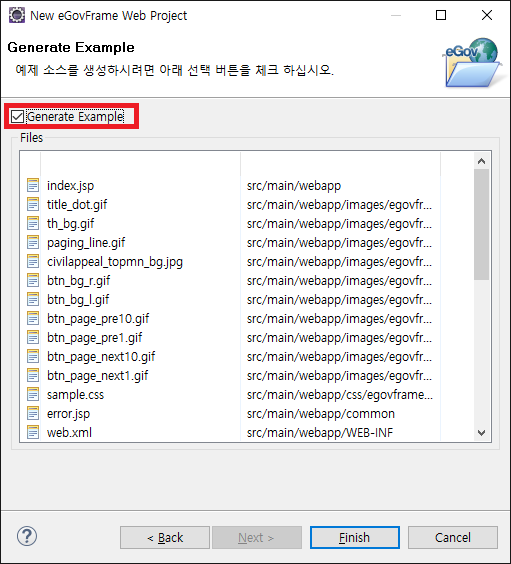This screenshot has width=511, height=564.
Task: Select the btn_page_next10.gif file name
Action: coord(101,357)
